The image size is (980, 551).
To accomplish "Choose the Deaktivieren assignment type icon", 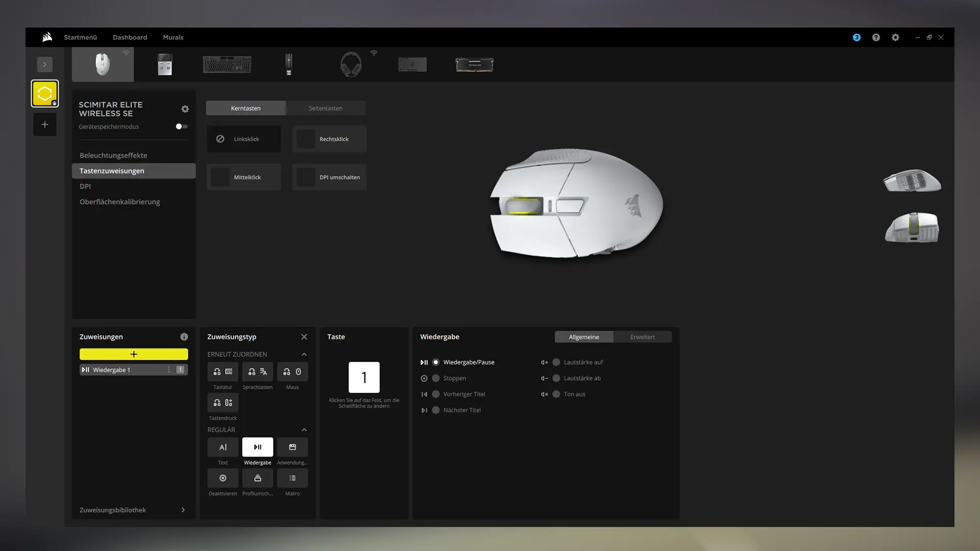I will [x=223, y=478].
